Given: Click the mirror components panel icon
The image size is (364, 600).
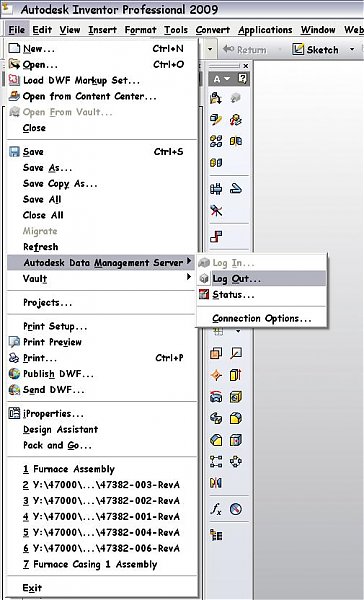Looking at the screenshot, I should 216,483.
